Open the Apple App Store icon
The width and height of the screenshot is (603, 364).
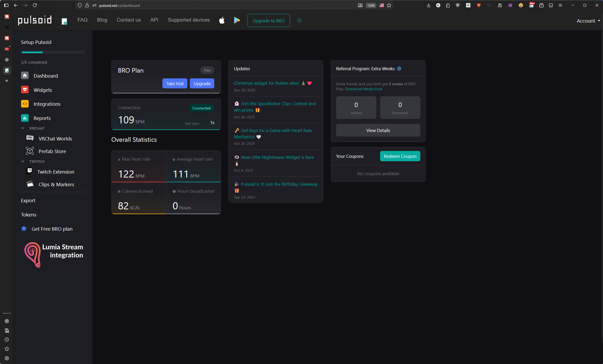(222, 21)
